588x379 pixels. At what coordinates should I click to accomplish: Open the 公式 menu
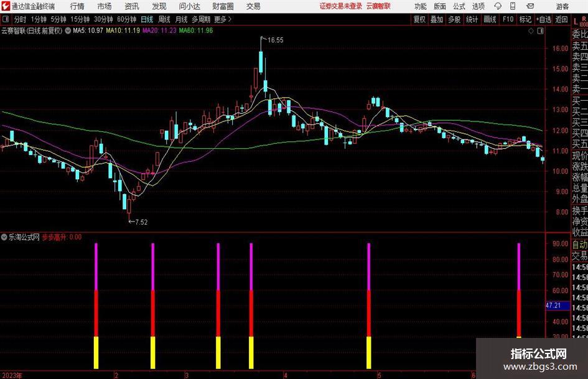459,6
